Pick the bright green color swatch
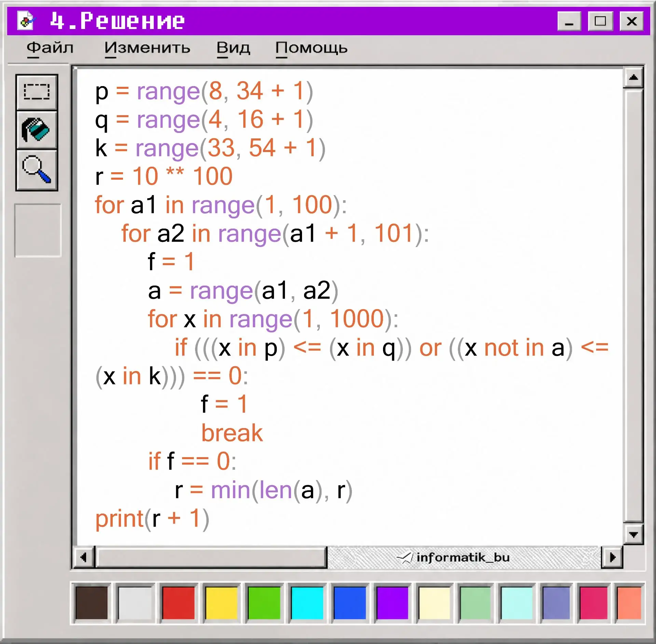This screenshot has height=644, width=656. tap(264, 603)
